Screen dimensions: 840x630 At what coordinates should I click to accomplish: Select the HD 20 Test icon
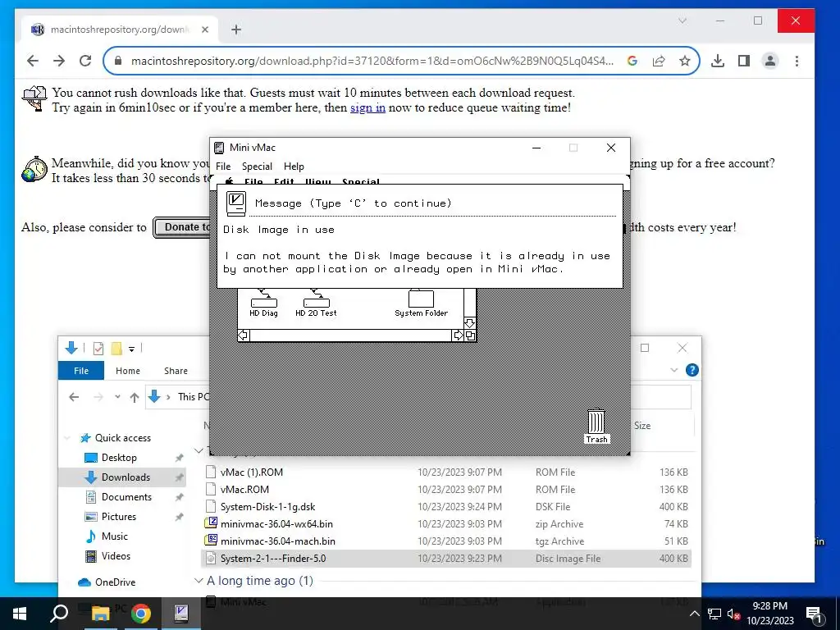[x=316, y=304]
